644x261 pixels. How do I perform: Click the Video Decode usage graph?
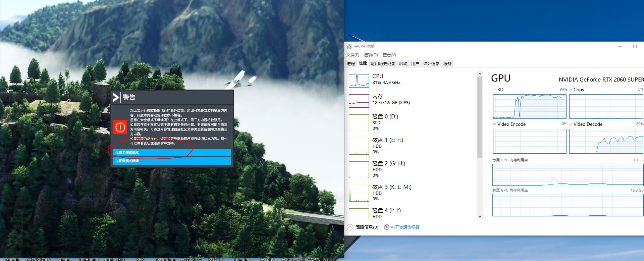point(606,141)
